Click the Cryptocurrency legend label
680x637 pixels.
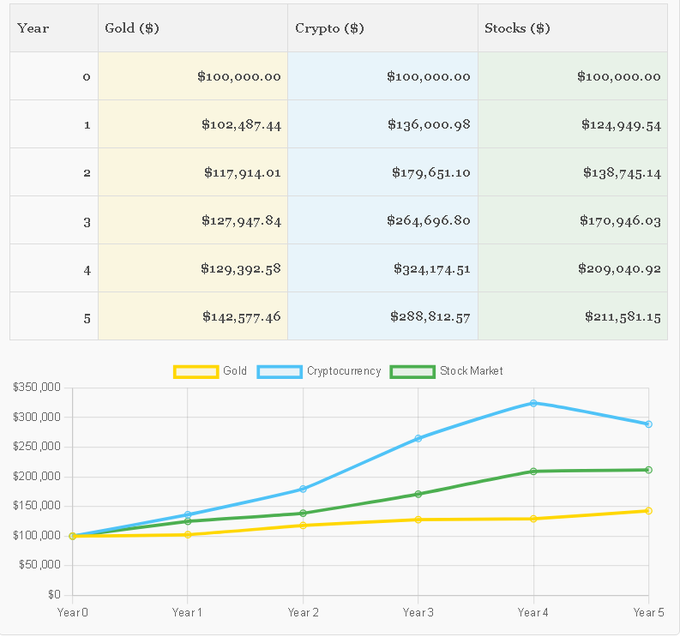[x=344, y=372]
